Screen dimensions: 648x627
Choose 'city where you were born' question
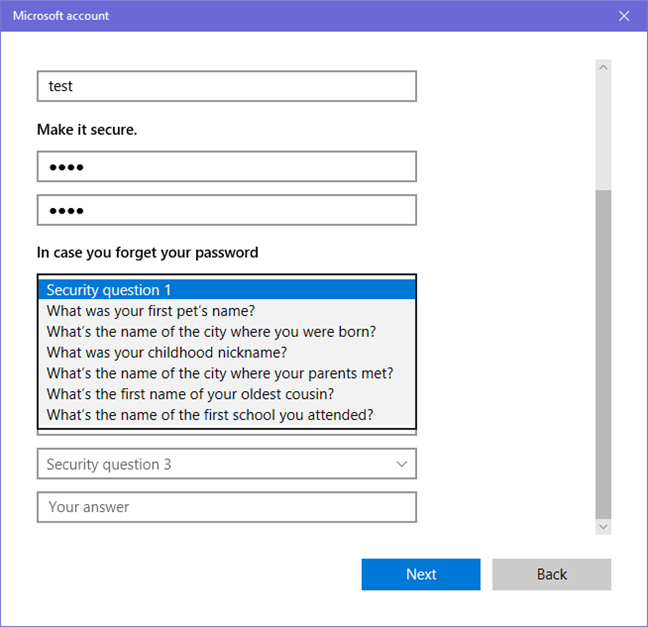[x=227, y=331]
